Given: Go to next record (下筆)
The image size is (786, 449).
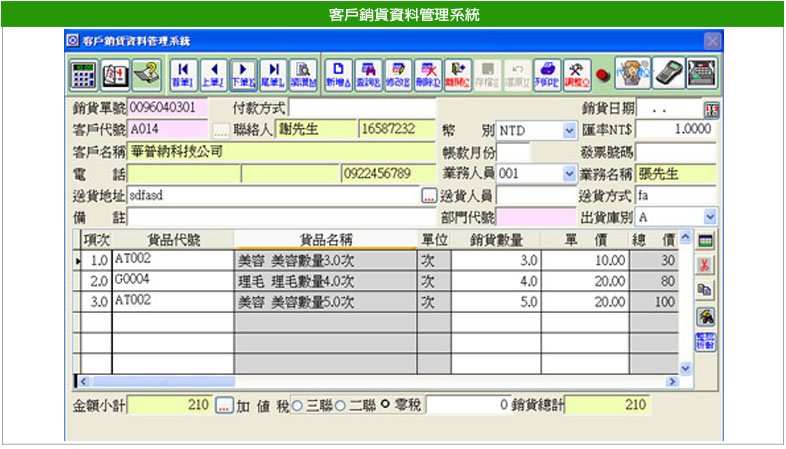Looking at the screenshot, I should click(x=242, y=73).
